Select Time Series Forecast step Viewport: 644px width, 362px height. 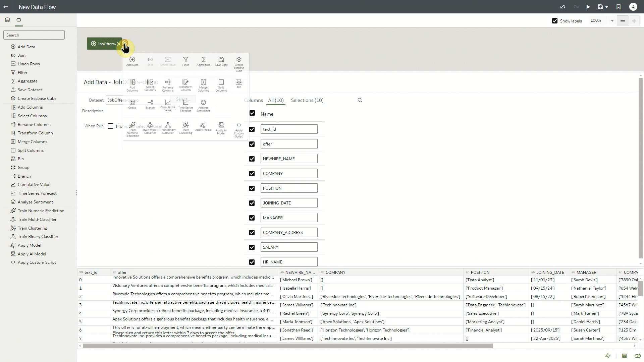[x=185, y=106]
